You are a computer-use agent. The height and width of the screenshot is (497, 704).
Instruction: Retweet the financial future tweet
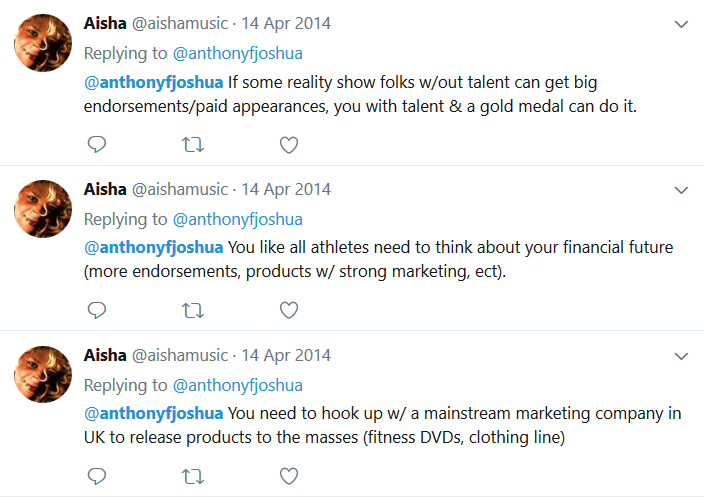click(x=193, y=310)
